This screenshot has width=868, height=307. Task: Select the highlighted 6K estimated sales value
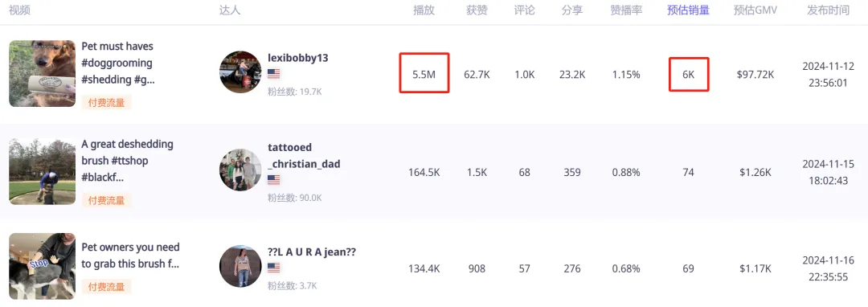coord(688,74)
